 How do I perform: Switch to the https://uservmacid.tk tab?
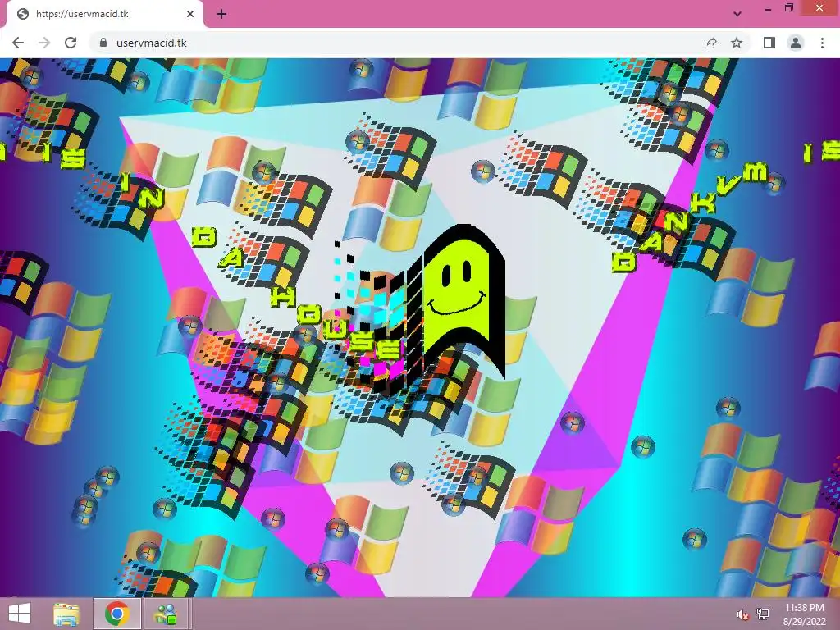click(x=104, y=14)
